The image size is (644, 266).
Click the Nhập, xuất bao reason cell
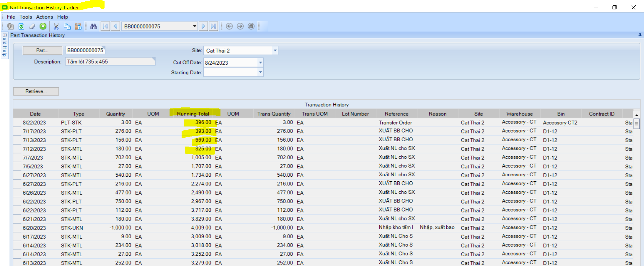(x=437, y=228)
